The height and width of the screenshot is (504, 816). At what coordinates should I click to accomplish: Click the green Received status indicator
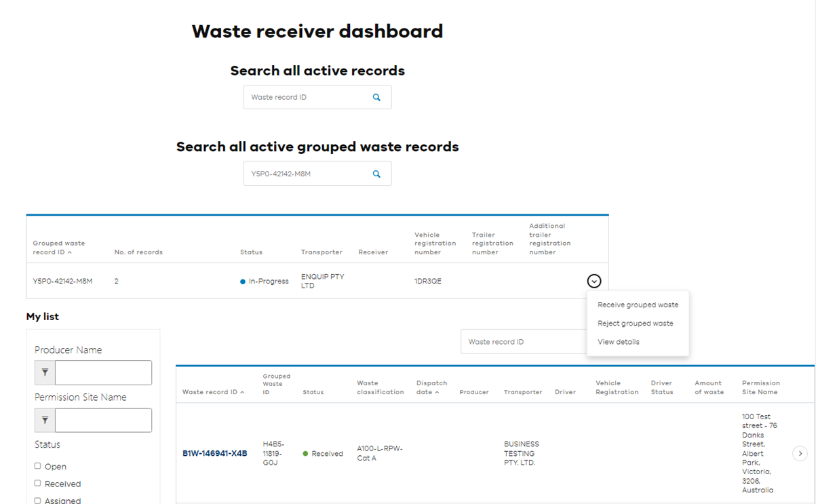[307, 453]
